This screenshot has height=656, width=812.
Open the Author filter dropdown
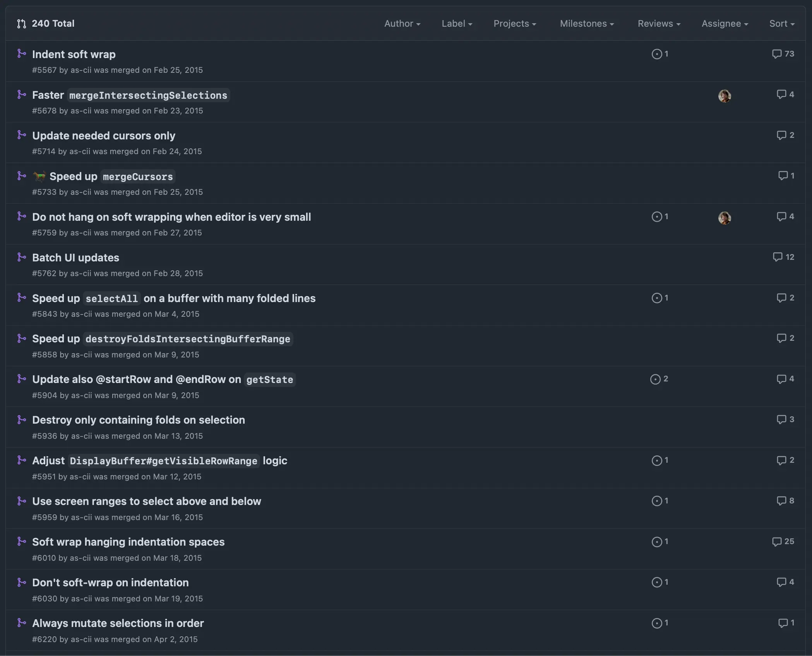point(402,24)
